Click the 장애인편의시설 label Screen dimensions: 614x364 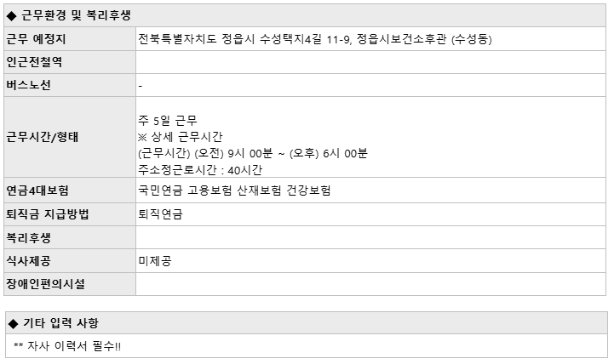(45, 284)
